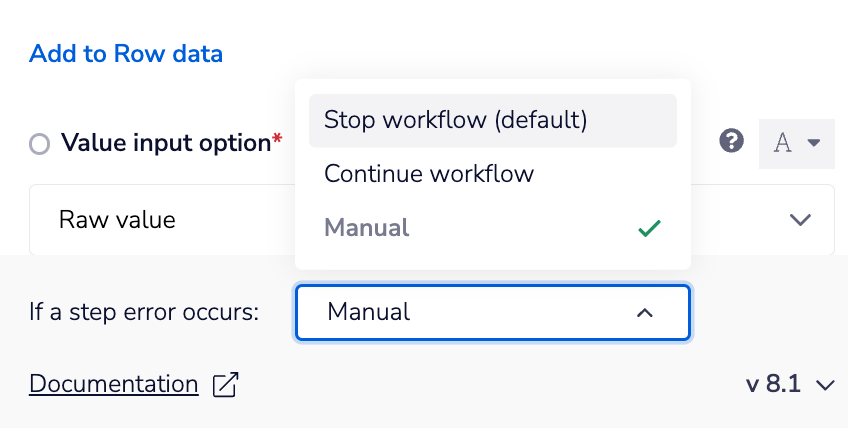
Task: Select the circle beside Value input option
Action: (40, 144)
